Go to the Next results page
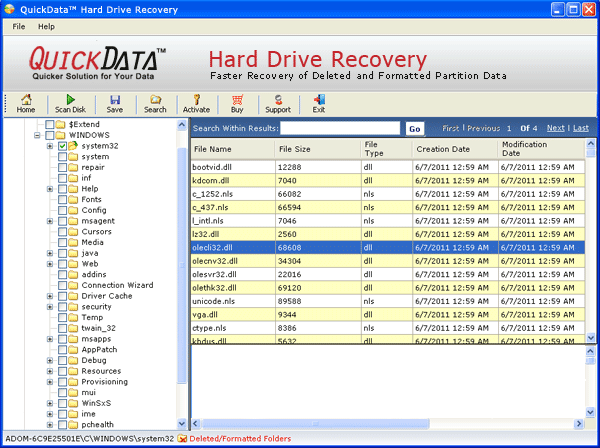The image size is (600, 448). [556, 128]
